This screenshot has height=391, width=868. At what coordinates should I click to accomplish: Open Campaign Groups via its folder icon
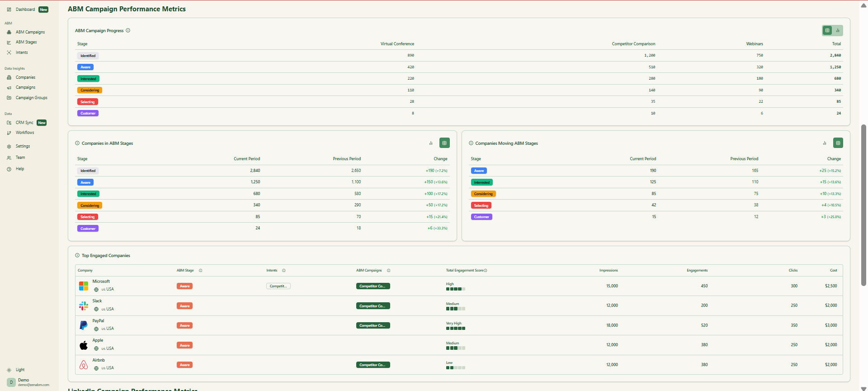click(9, 98)
